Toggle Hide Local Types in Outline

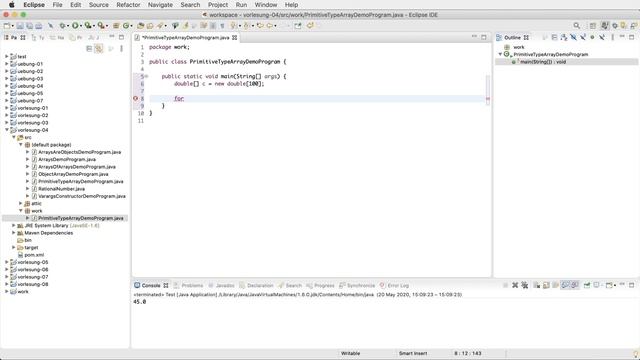click(602, 37)
